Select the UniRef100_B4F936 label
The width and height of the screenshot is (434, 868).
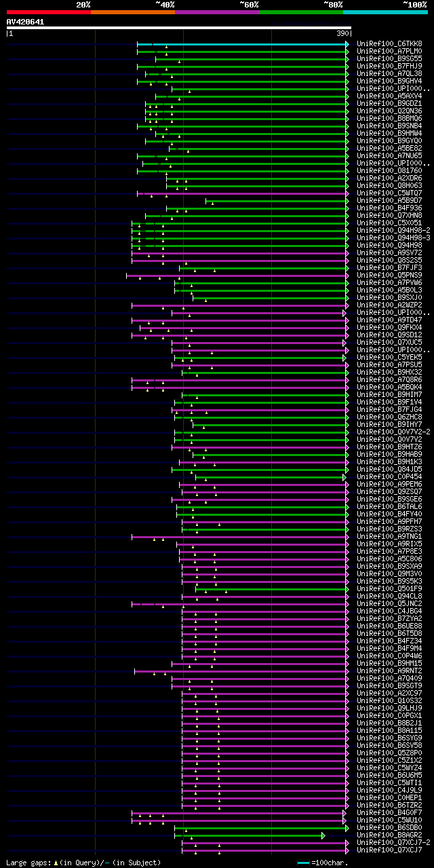(388, 208)
